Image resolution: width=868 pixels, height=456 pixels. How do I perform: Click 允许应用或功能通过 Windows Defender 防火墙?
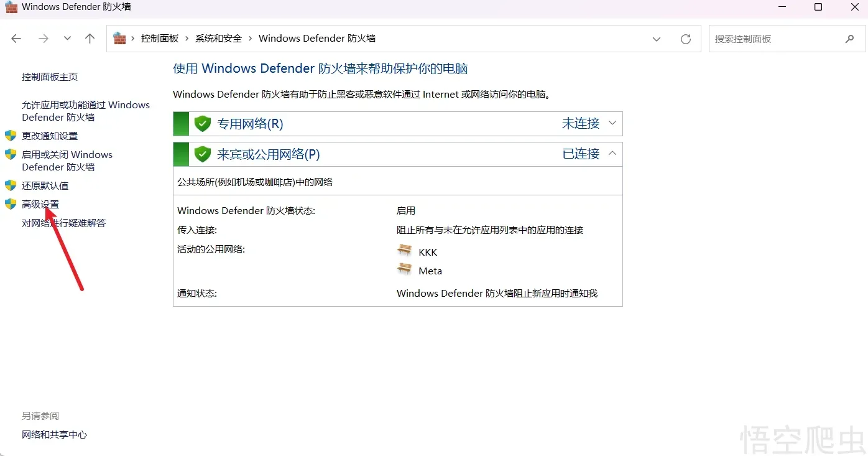click(85, 111)
